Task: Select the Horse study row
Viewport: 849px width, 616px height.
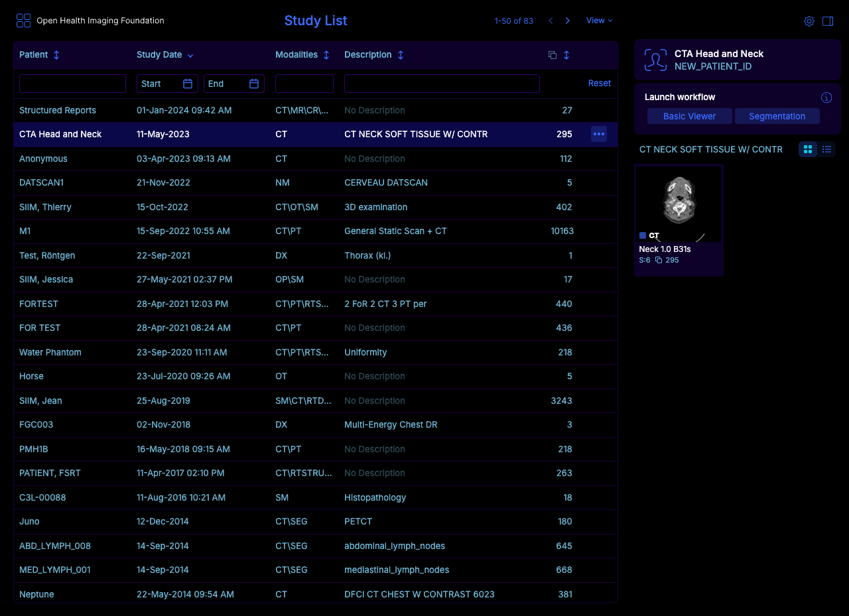Action: pos(315,376)
